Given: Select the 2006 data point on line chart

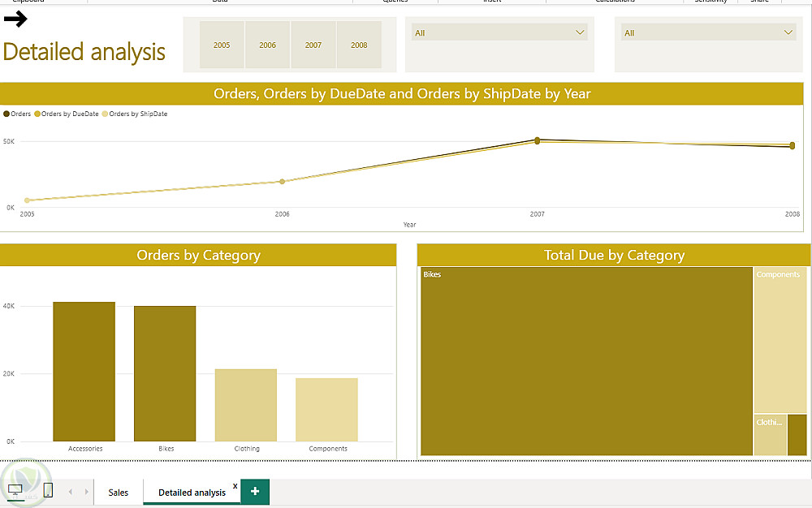Looking at the screenshot, I should pyautogui.click(x=283, y=182).
